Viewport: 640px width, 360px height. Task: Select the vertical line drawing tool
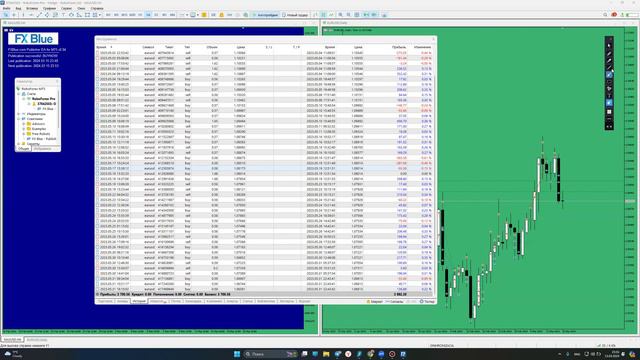pyautogui.click(x=23, y=15)
